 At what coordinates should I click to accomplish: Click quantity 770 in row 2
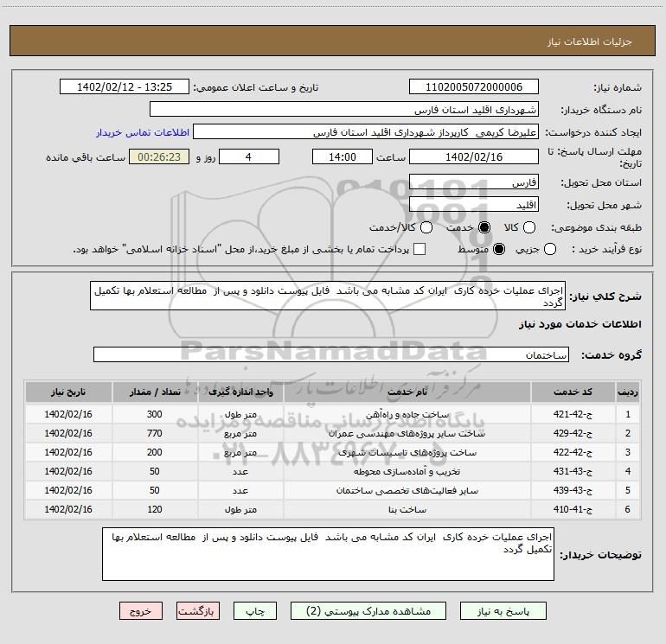[x=155, y=433]
